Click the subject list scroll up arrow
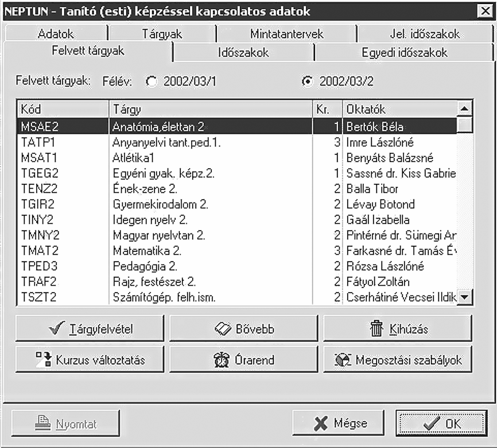Viewport: 497px width, 448px height. tap(465, 109)
